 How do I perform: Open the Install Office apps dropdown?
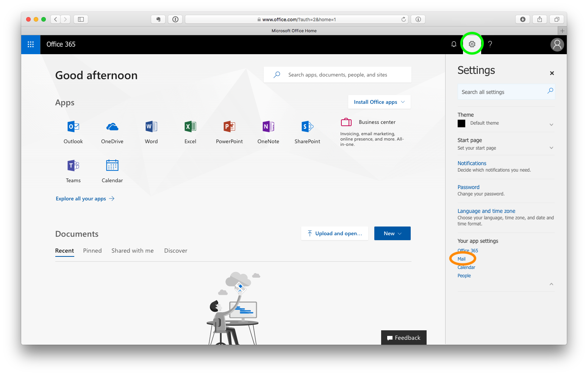coord(379,102)
